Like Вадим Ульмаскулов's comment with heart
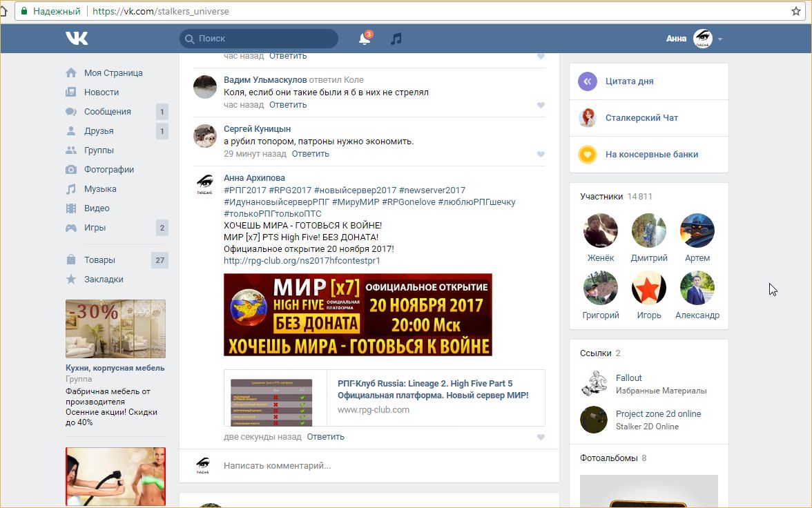This screenshot has height=508, width=812. pos(541,105)
